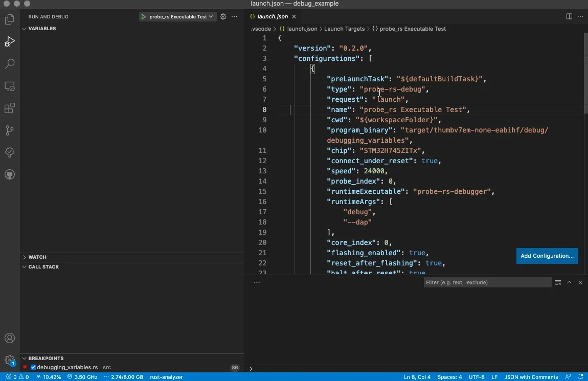
Task: Toggle the filter options icon beside filter box
Action: pyautogui.click(x=558, y=282)
